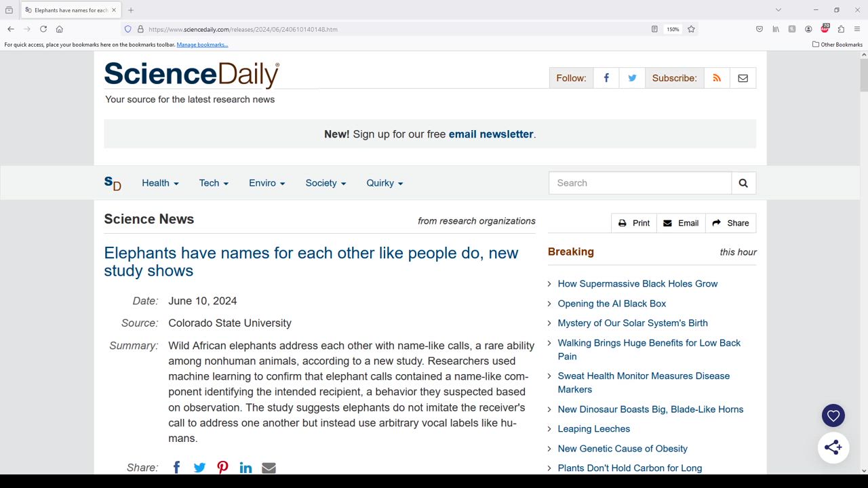Open the Enviro dropdown menu
Screen dimensions: 868x488
267,183
